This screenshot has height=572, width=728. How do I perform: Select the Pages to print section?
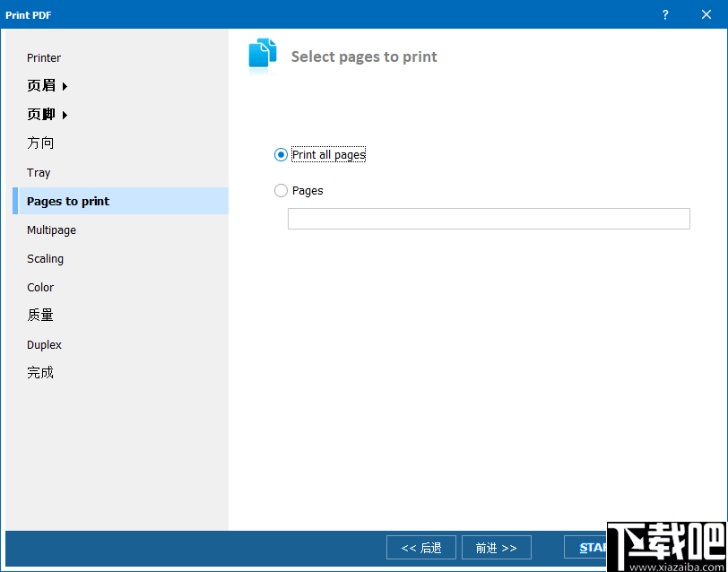66,201
